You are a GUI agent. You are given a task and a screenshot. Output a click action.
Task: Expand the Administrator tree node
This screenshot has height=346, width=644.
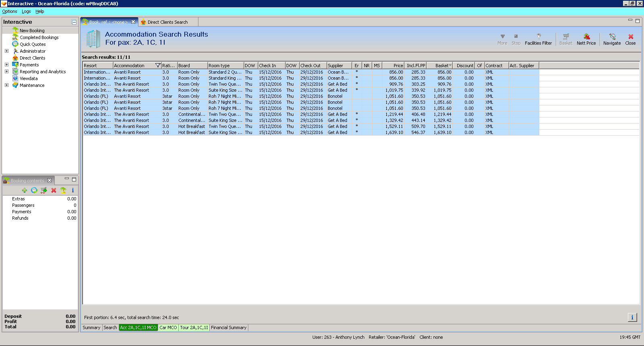(x=6, y=51)
